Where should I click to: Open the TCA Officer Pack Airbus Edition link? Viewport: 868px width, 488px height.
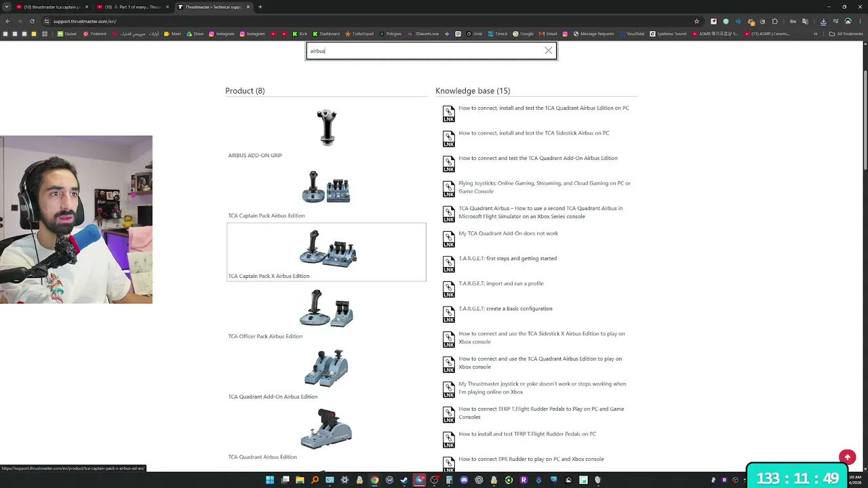coord(265,336)
